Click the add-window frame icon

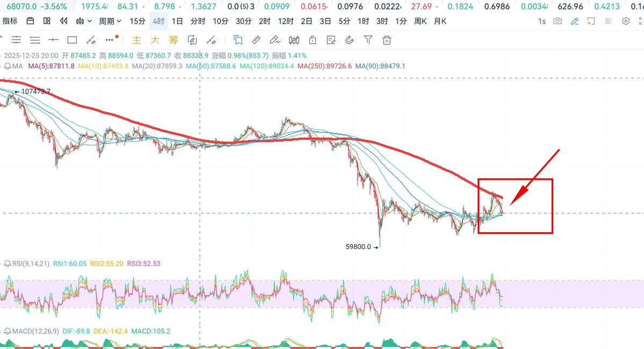click(x=591, y=21)
